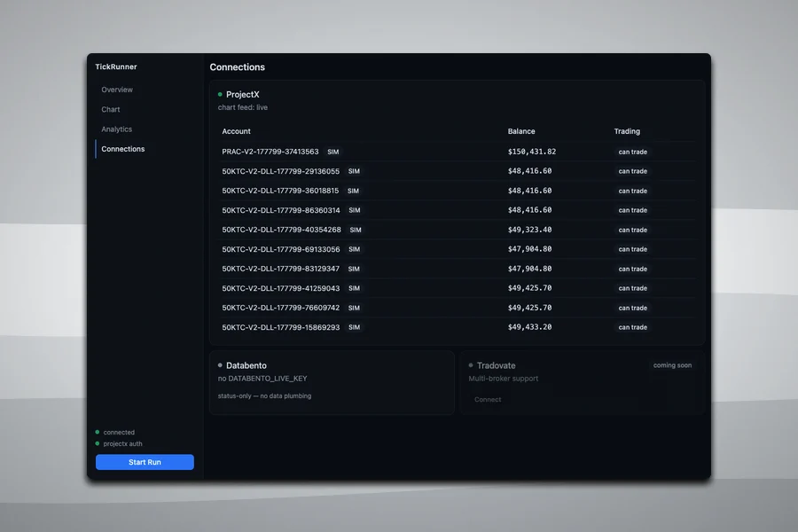
Task: Click can trade badge for account ending 69133056
Action: point(632,249)
